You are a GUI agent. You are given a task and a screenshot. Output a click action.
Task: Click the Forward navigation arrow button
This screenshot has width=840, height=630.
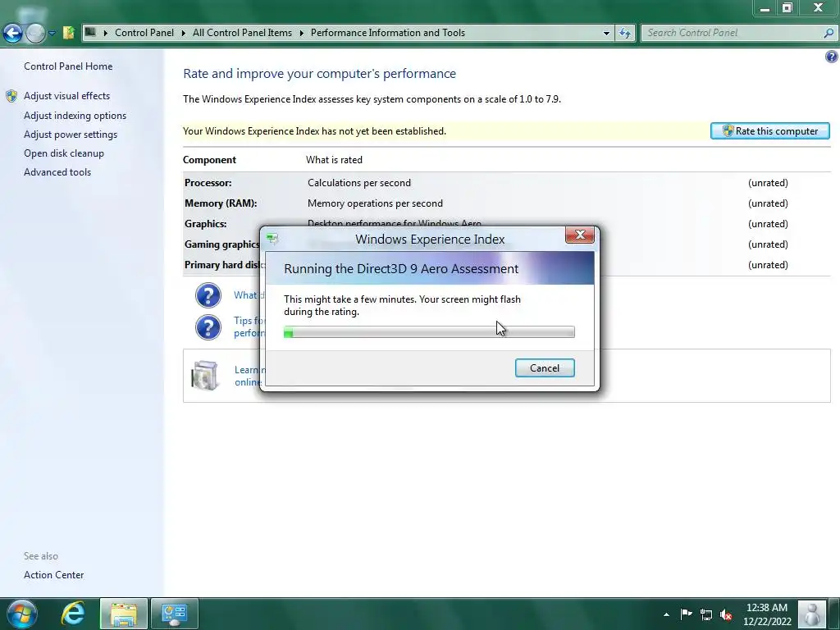coord(35,33)
